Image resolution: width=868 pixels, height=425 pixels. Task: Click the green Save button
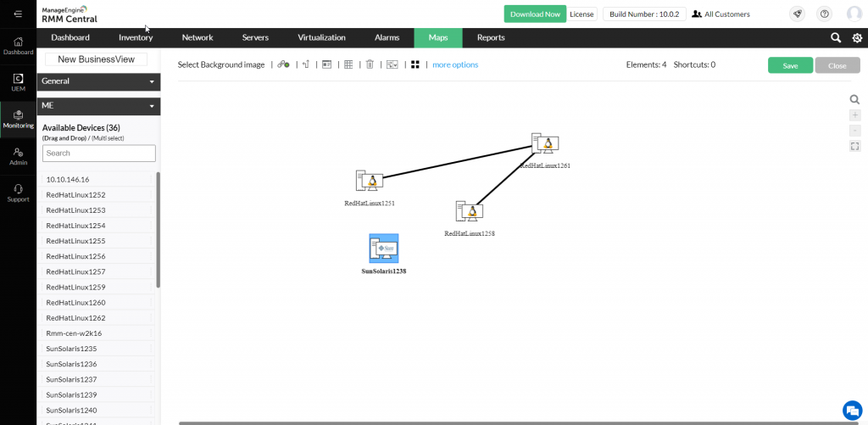(790, 65)
